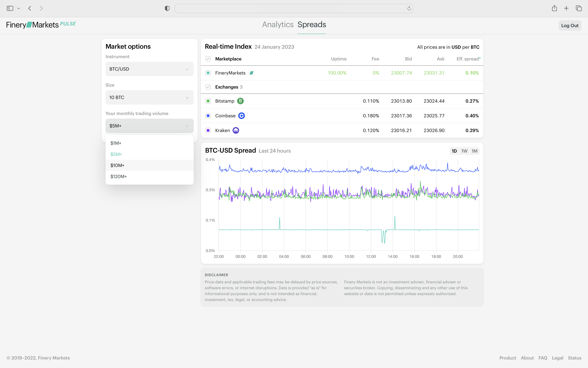
Task: Select the 1M chart range
Action: coord(474,151)
